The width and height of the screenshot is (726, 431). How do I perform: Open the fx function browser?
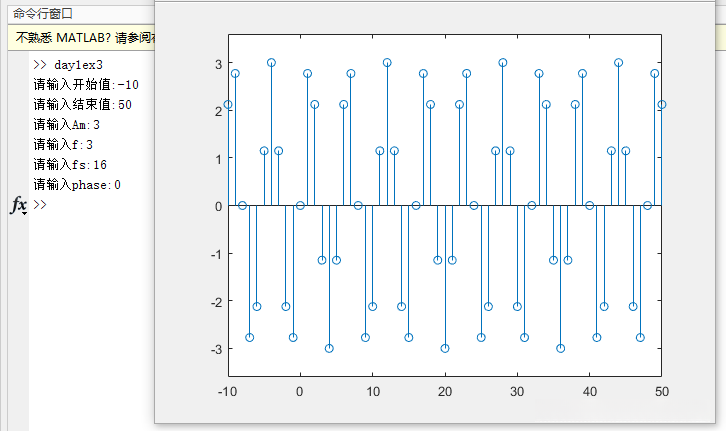pyautogui.click(x=19, y=205)
